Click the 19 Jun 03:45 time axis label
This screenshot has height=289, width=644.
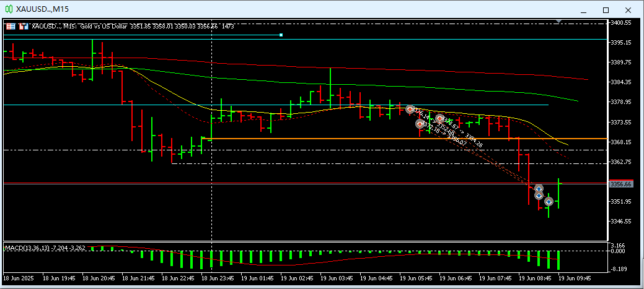[x=337, y=278]
